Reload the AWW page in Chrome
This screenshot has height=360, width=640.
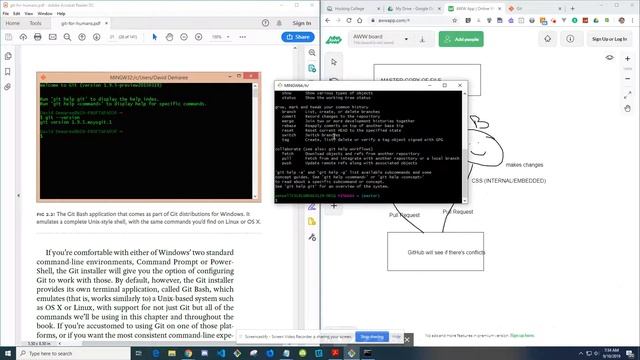[349, 20]
